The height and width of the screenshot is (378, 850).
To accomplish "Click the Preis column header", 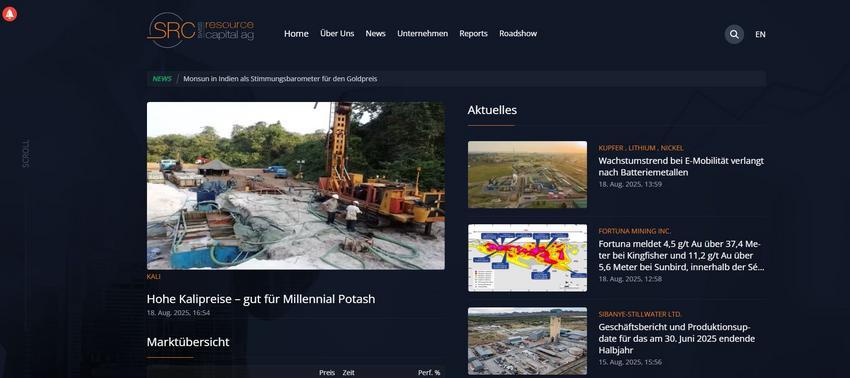I will tap(327, 373).
